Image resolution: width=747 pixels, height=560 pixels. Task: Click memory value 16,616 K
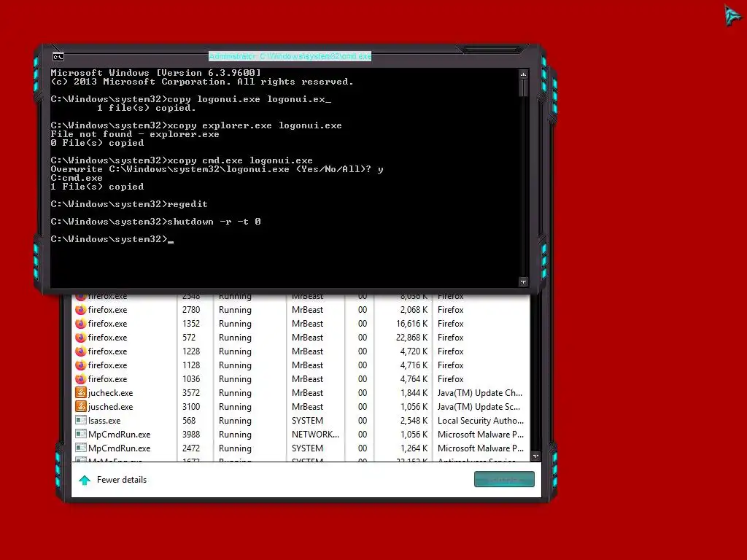(412, 324)
